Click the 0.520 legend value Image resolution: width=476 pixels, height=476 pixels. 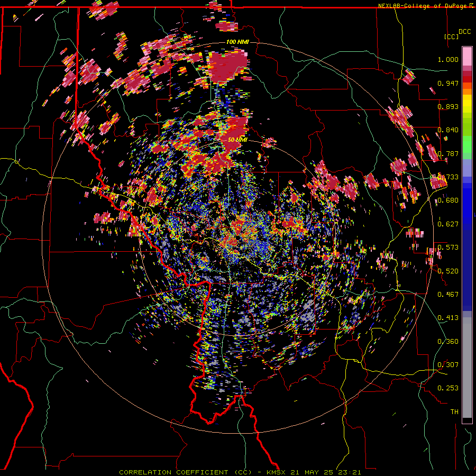point(448,271)
